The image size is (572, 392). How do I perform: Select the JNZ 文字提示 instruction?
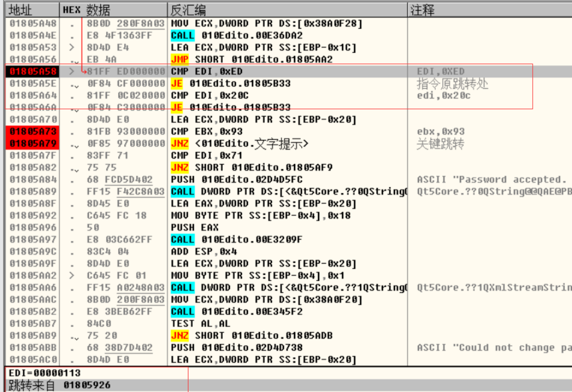pyautogui.click(x=240, y=144)
